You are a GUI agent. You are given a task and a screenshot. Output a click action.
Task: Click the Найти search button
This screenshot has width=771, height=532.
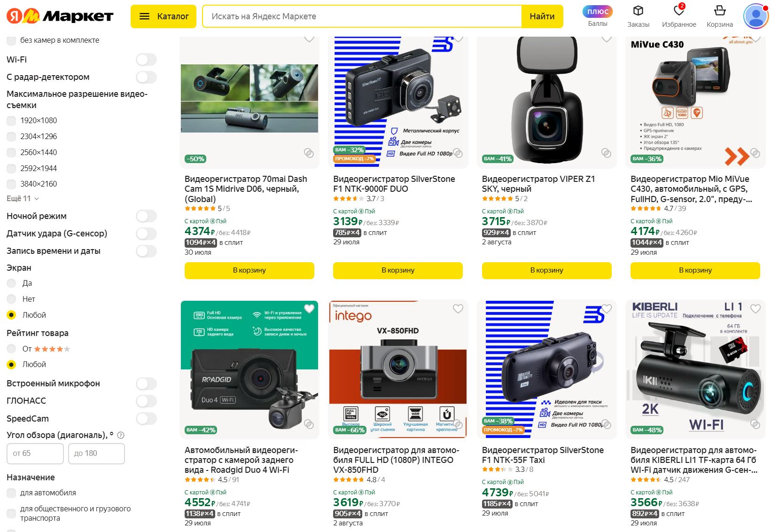click(542, 16)
